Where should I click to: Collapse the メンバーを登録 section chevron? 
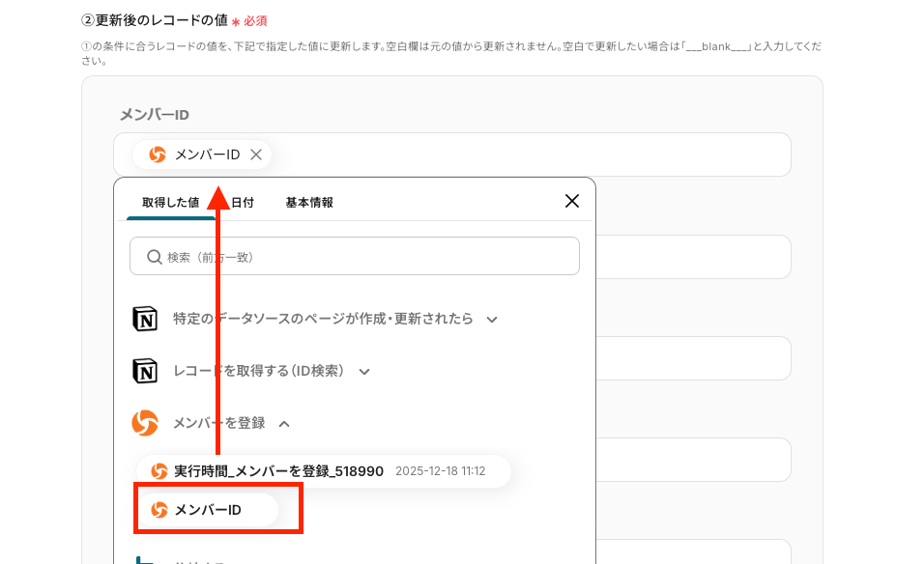coord(284,424)
